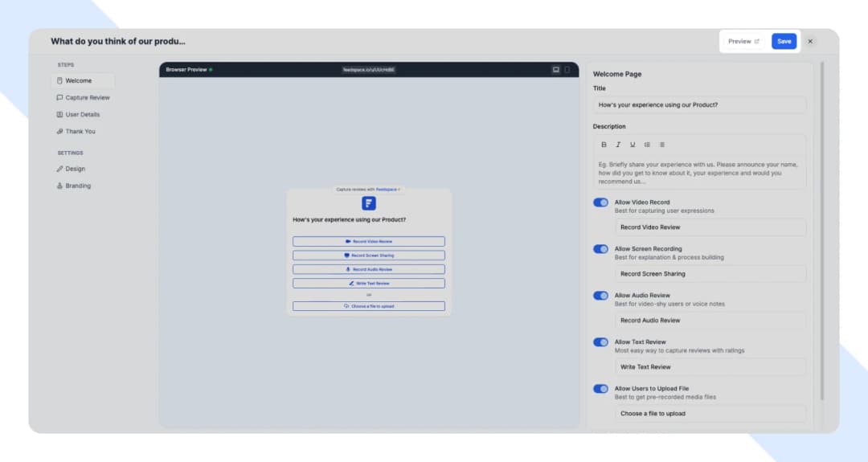Screen dimensions: 868x462
Task: Edit the Record Video Review label field
Action: tap(710, 227)
